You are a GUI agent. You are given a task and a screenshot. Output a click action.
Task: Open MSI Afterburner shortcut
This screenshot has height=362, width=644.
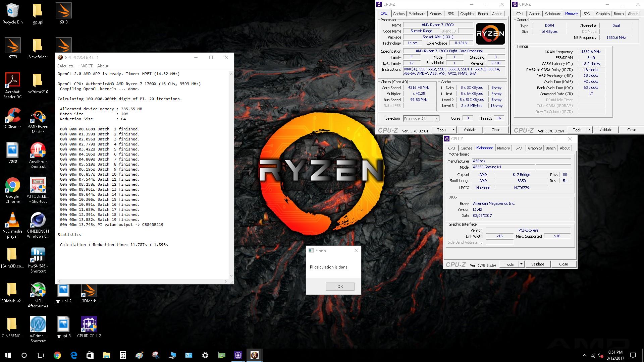click(38, 295)
